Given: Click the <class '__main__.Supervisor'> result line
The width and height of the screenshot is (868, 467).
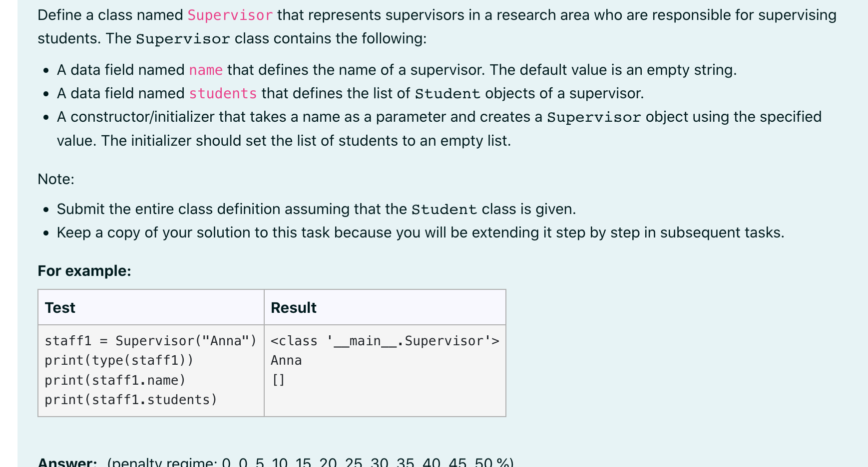Looking at the screenshot, I should click(385, 341).
